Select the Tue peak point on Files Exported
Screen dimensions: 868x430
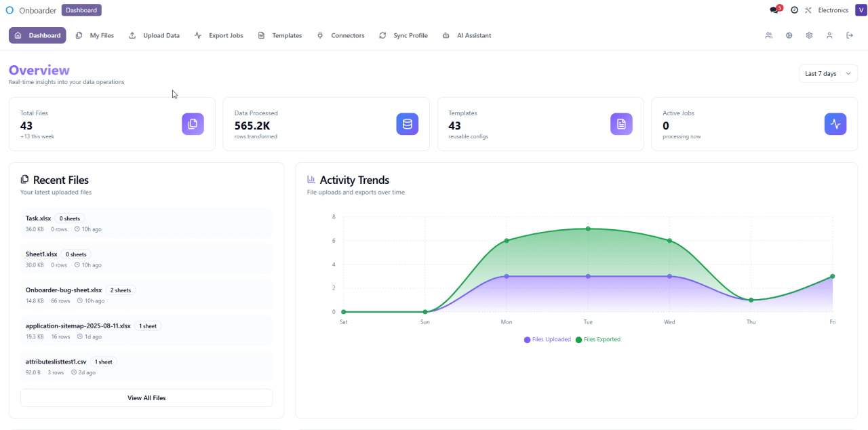588,229
